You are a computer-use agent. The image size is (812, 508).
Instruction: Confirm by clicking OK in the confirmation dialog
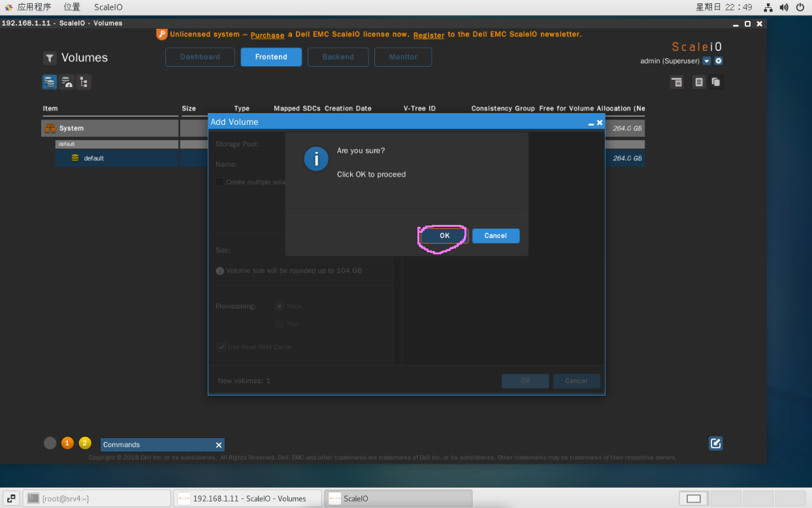(x=444, y=235)
